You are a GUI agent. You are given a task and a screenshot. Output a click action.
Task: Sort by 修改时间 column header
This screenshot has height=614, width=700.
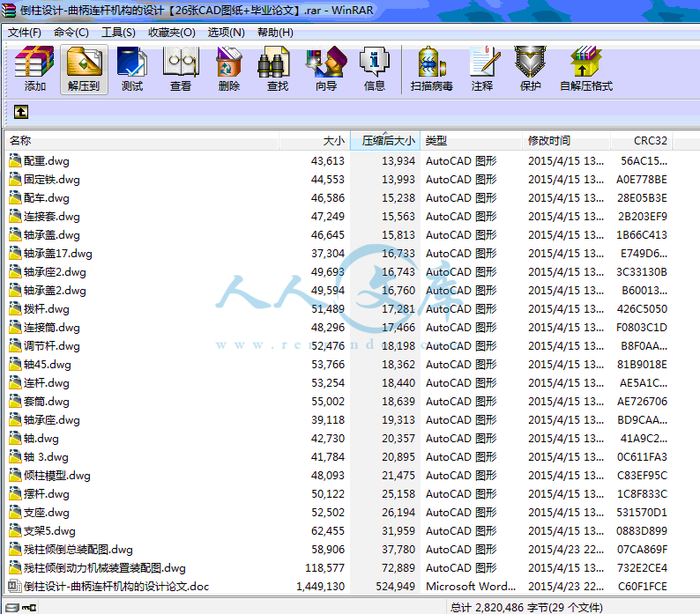566,141
